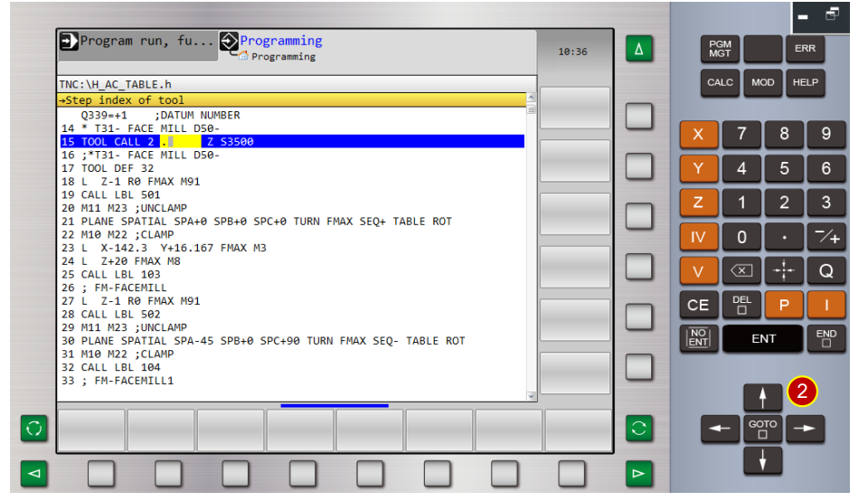
Task: Select the IV axis key
Action: point(699,237)
